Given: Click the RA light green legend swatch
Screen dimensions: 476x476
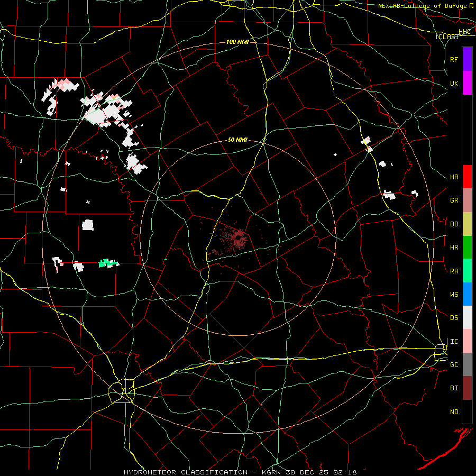Looking at the screenshot, I should point(467,271).
